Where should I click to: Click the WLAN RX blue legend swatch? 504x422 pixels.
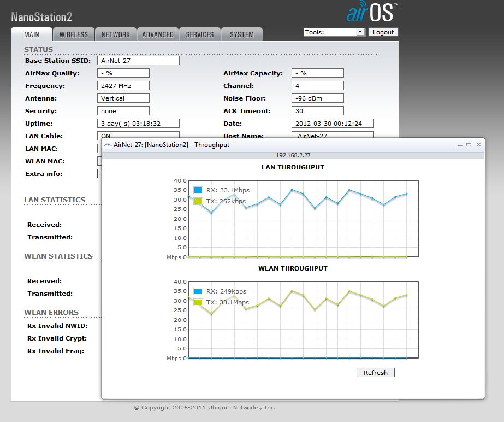tap(198, 291)
